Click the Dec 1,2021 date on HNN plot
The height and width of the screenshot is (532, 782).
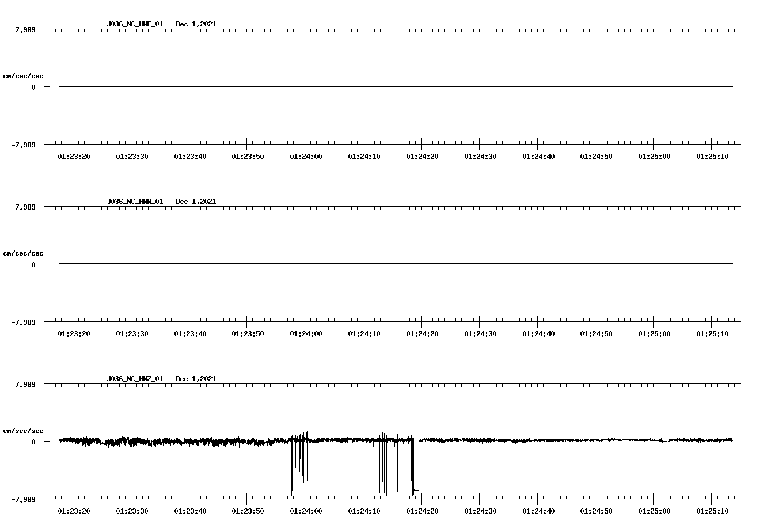pos(196,202)
